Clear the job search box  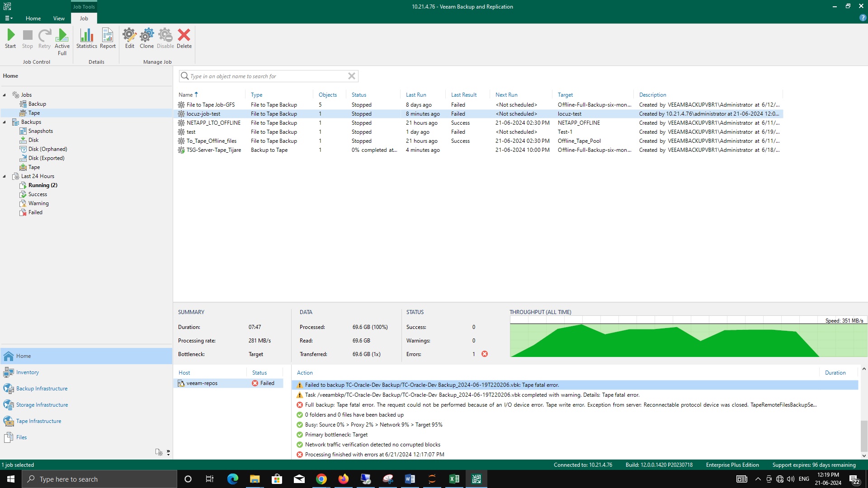[351, 76]
